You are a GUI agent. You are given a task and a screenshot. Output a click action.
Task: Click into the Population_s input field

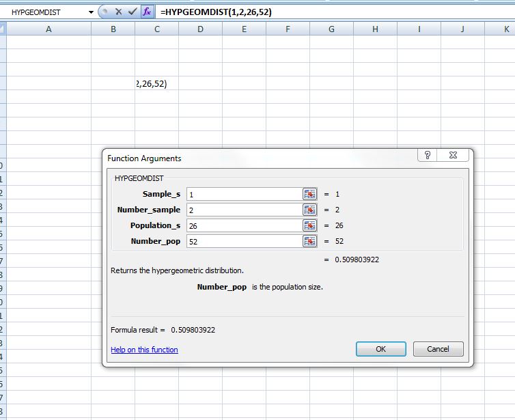[x=242, y=225]
